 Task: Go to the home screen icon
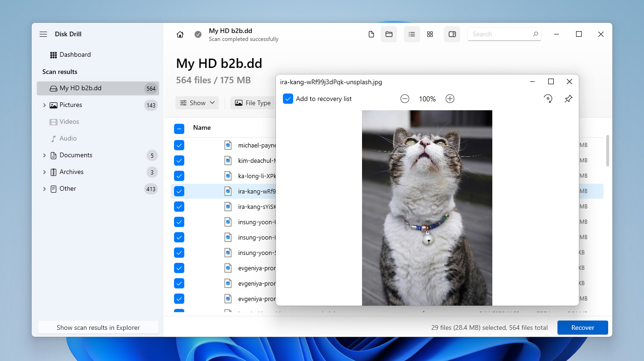pos(180,34)
